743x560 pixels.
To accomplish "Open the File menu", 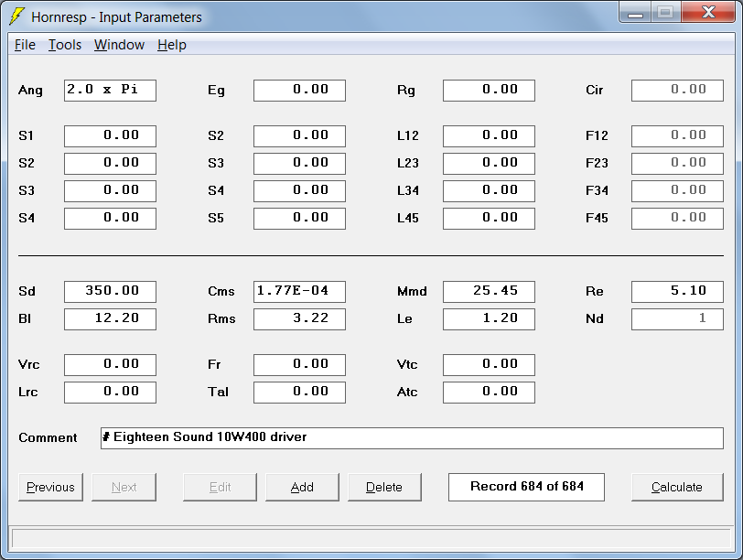I will (x=25, y=45).
